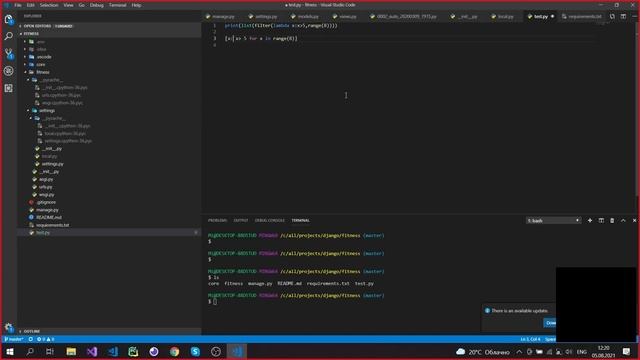Click the new terminal plus icon

(x=589, y=220)
